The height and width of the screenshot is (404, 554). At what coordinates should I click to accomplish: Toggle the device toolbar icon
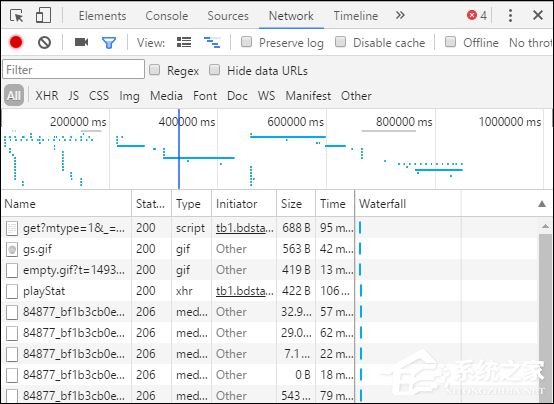point(43,15)
